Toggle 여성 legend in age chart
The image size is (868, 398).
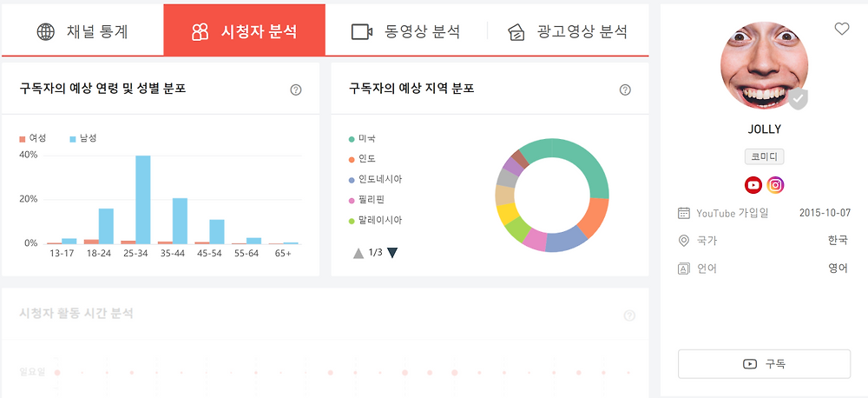[x=33, y=138]
